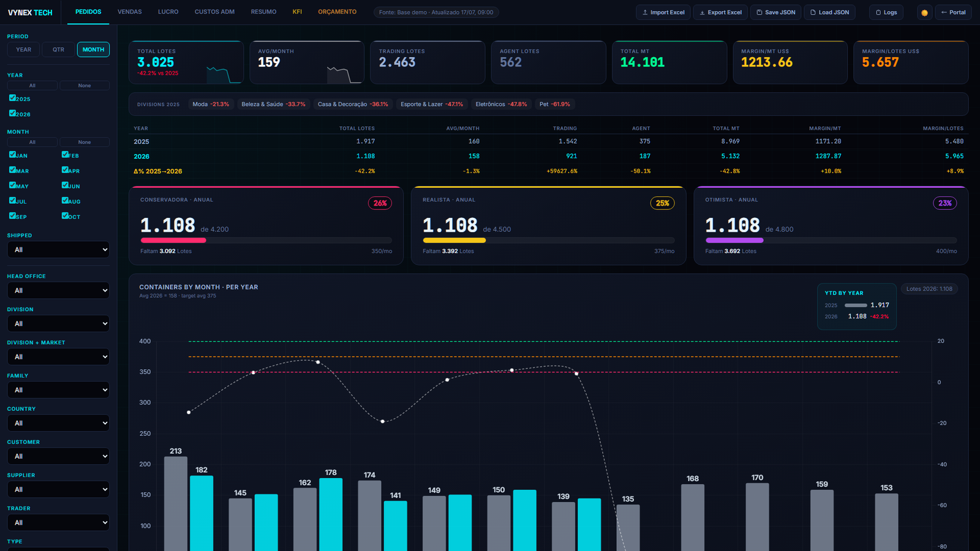Toggle the AUG month checkbox
The width and height of the screenshot is (980, 551).
(65, 201)
